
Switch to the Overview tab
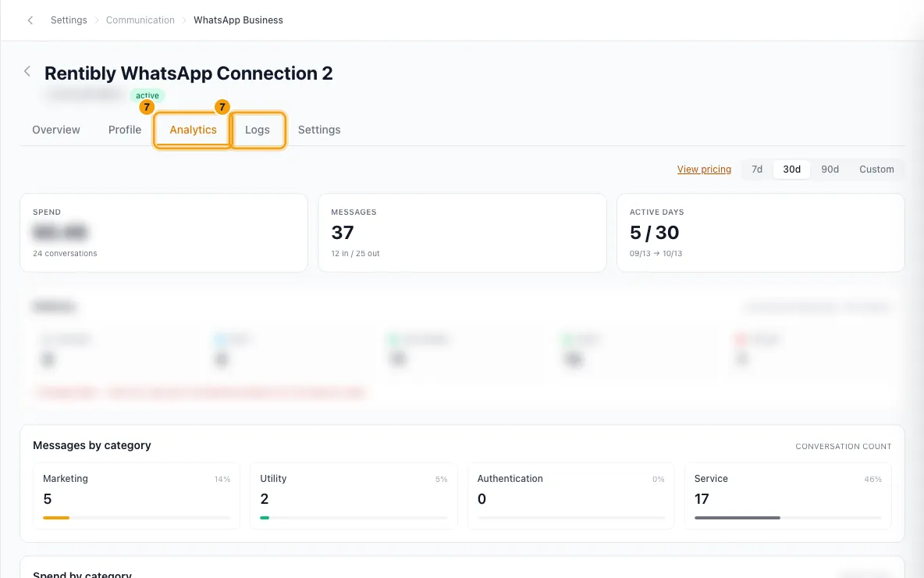point(56,130)
